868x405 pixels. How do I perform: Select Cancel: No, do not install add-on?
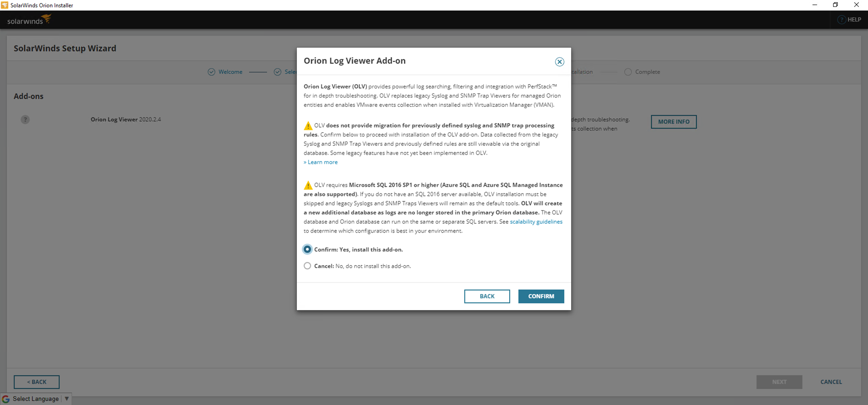point(307,266)
